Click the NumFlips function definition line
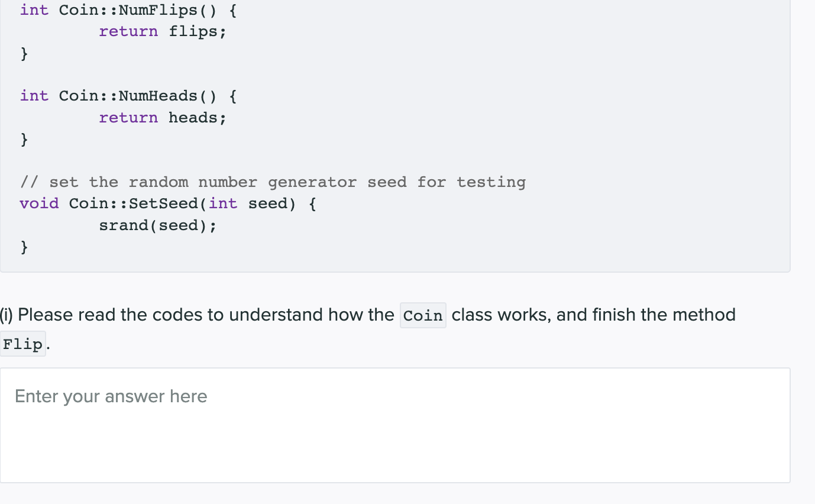 [127, 9]
